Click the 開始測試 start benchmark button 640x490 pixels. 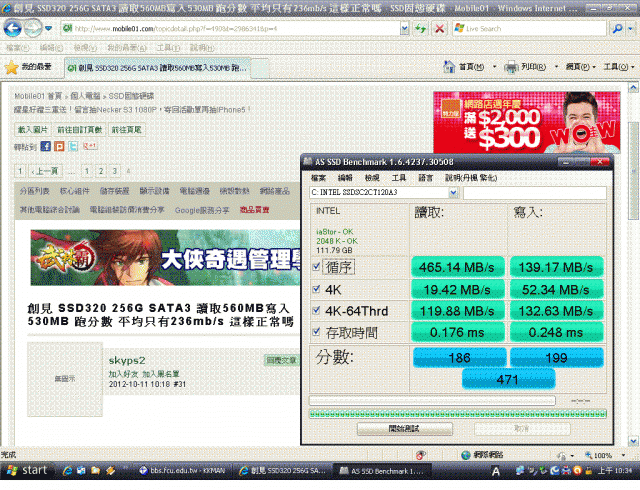tap(404, 429)
